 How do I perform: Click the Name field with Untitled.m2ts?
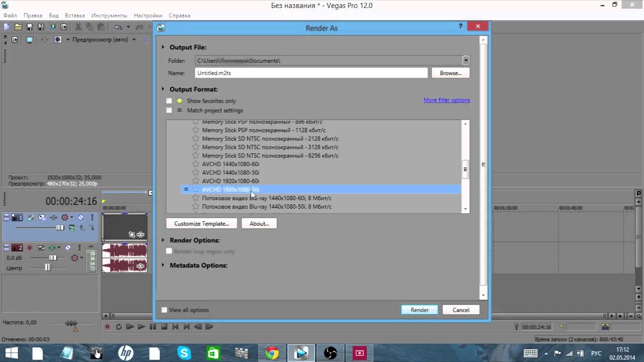(311, 73)
